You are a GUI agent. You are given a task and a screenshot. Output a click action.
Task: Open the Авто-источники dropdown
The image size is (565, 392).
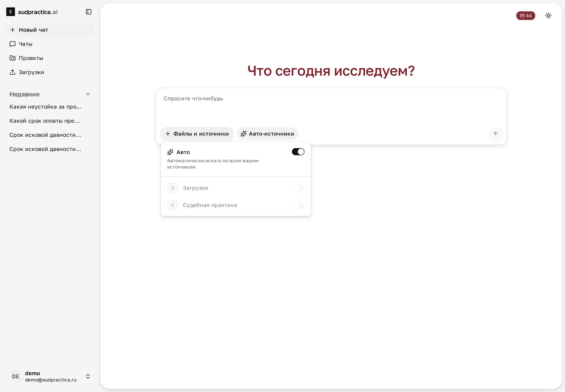coord(267,134)
